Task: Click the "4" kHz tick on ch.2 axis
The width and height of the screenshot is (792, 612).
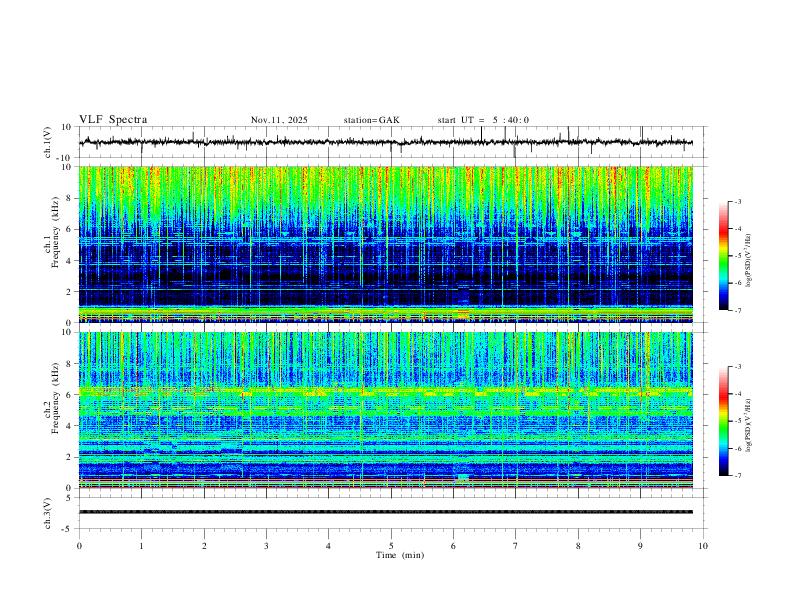Action: (69, 426)
